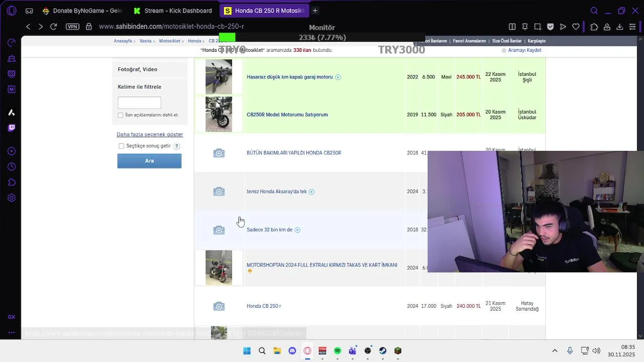Open 'temiz Honda Aksaray'da tek' listing

coord(277,192)
